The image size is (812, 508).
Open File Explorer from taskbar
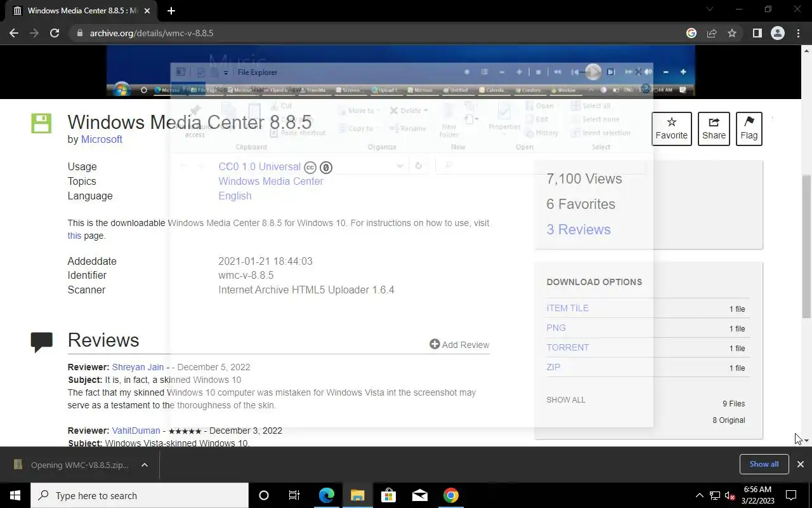click(358, 495)
